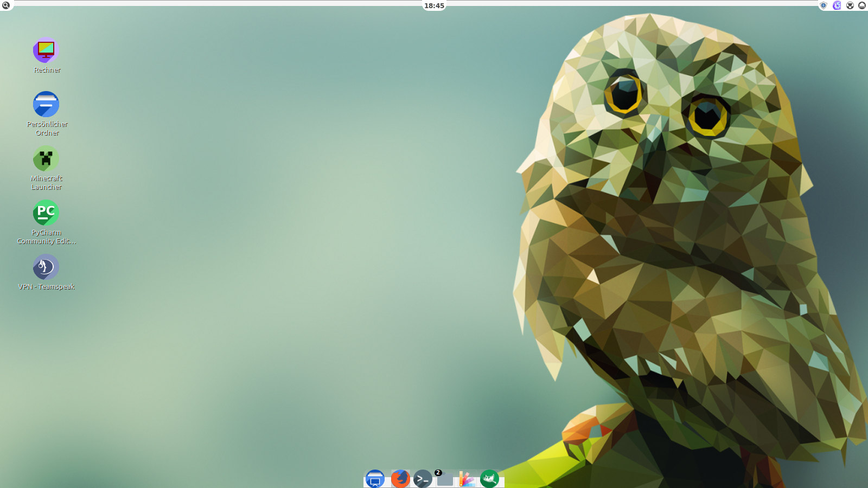Open the color palette appearance app in dock
868x488 pixels.
pos(467,479)
